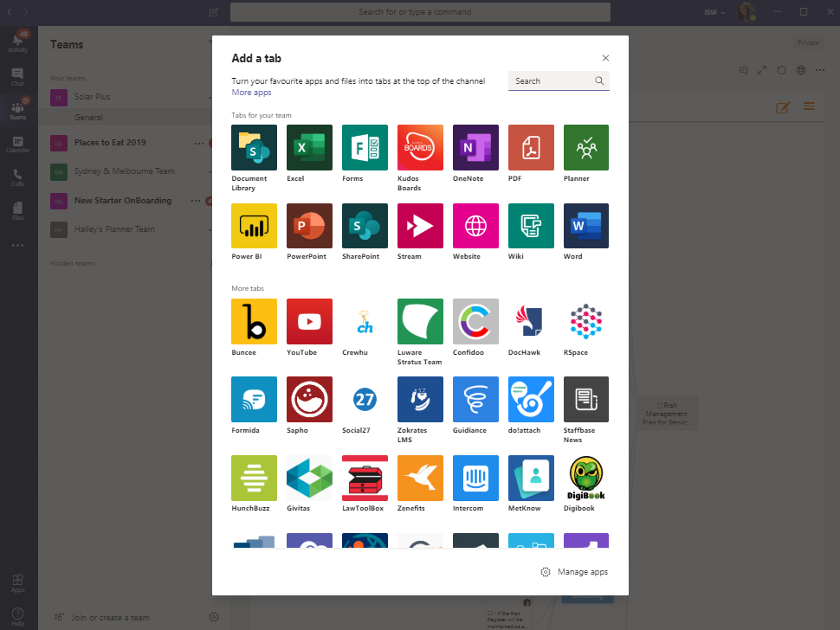This screenshot has width=840, height=630.
Task: Choose the SharePoint app tile
Action: [x=365, y=225]
